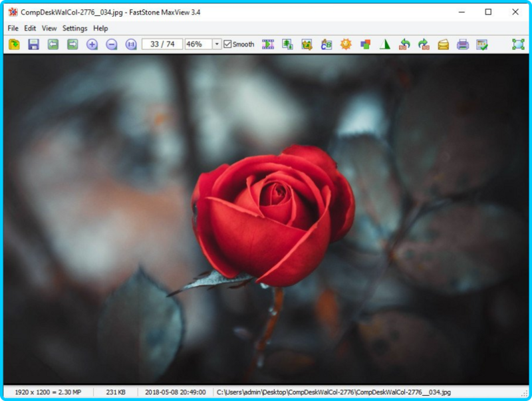Open the crop board tool icon
This screenshot has width=532, height=401.
(307, 45)
